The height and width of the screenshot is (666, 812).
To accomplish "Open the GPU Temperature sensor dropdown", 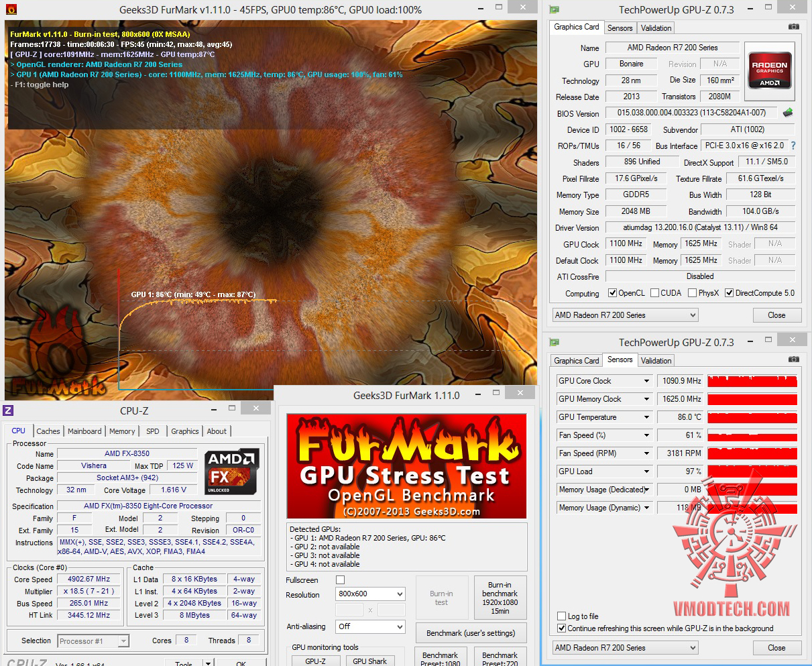I will 646,417.
